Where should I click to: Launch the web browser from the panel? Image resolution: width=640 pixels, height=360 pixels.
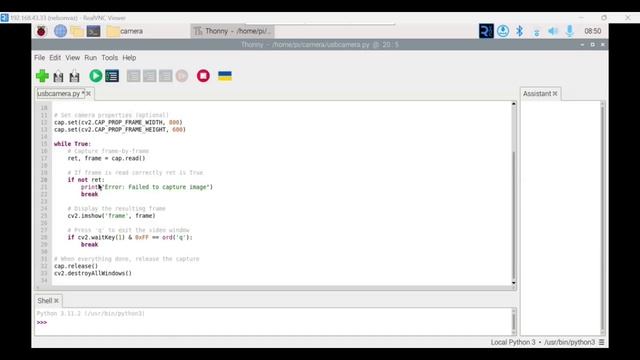pyautogui.click(x=60, y=31)
